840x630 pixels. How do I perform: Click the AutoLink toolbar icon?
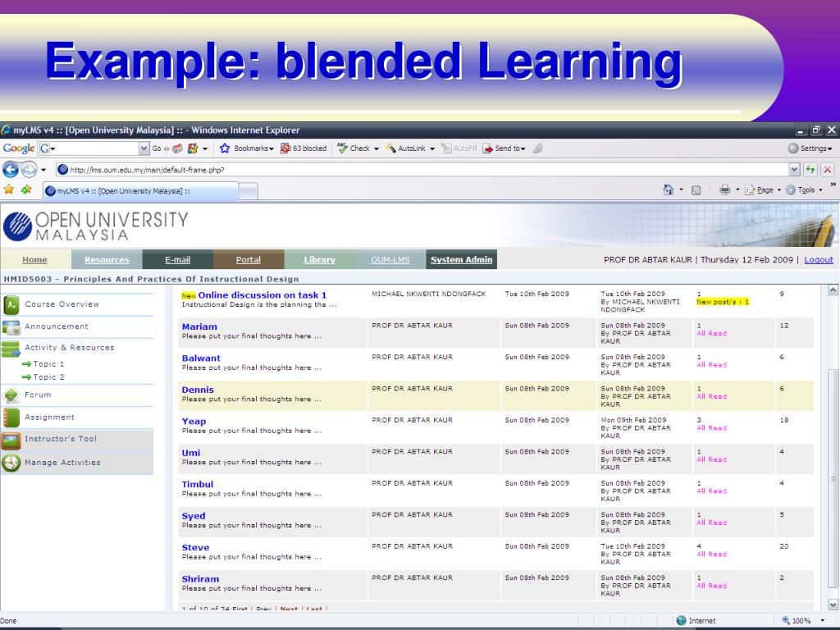pos(390,148)
